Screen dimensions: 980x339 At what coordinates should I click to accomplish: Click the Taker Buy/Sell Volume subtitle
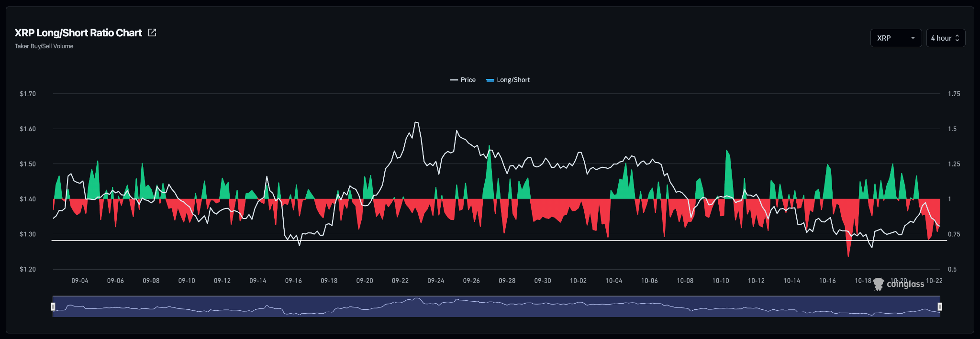[44, 46]
